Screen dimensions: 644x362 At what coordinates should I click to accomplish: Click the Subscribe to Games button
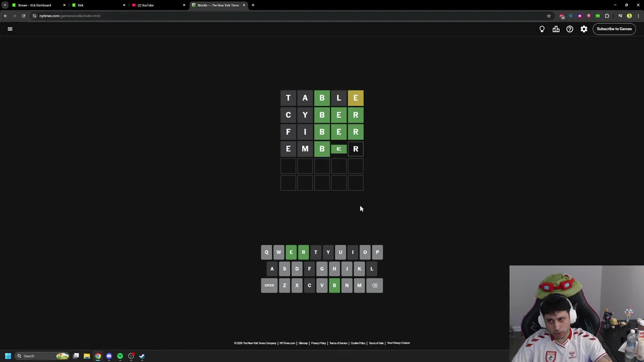tap(614, 29)
